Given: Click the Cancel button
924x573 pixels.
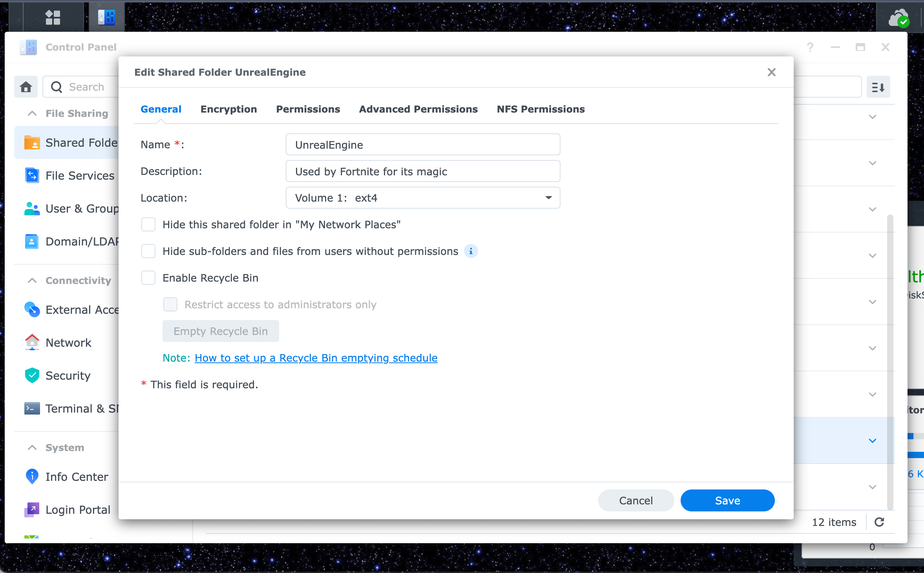Looking at the screenshot, I should coord(636,500).
